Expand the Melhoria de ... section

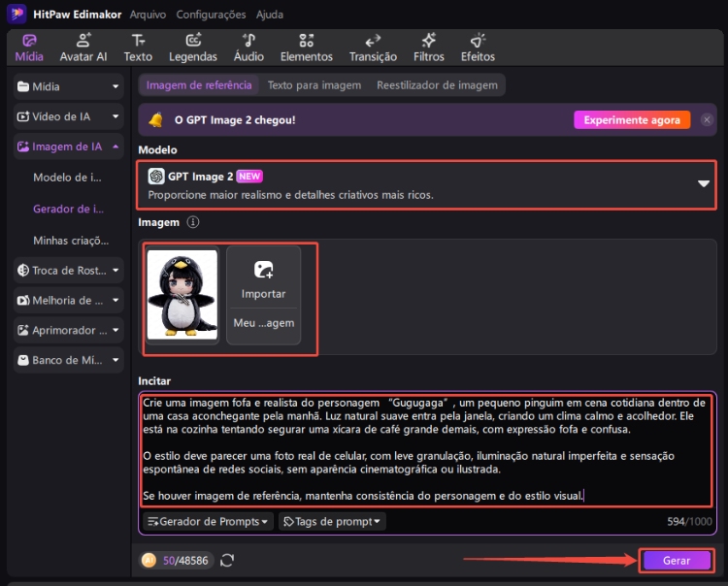coord(68,300)
